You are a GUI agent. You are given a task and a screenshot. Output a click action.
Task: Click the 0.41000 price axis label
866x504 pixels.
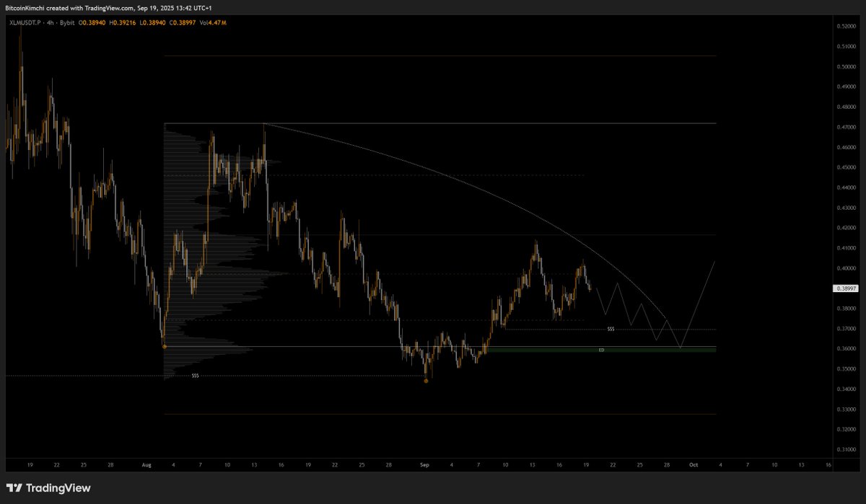pos(846,248)
